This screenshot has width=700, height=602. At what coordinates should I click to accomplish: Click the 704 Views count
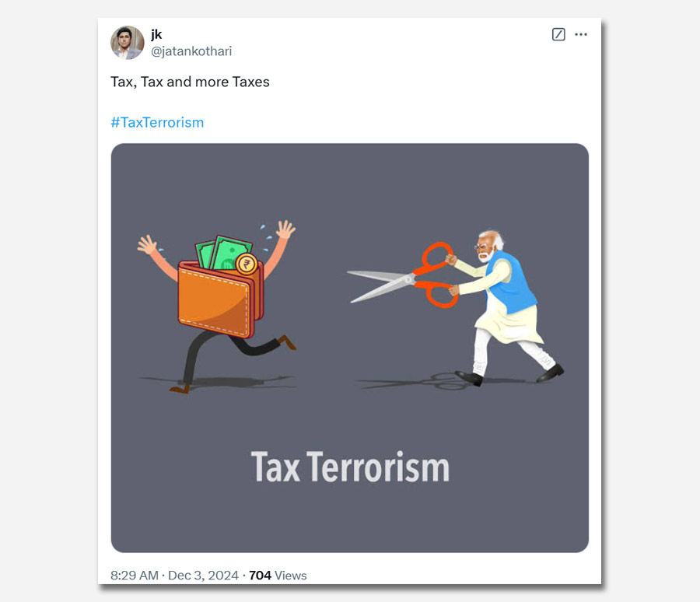point(278,576)
